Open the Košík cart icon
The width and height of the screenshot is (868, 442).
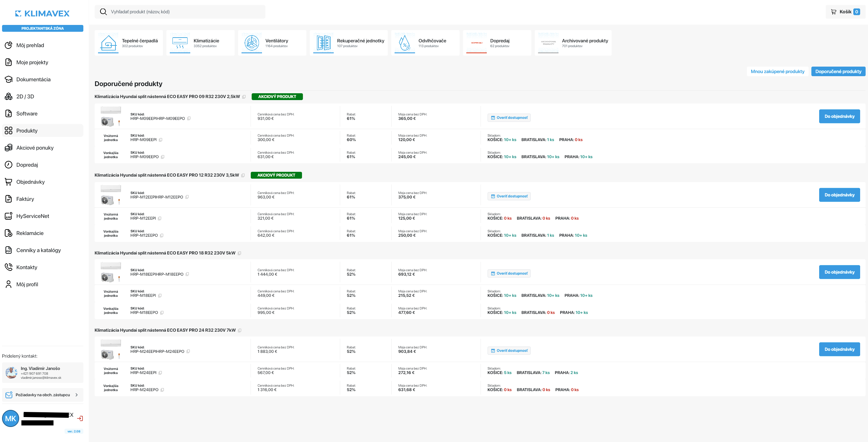pos(833,12)
